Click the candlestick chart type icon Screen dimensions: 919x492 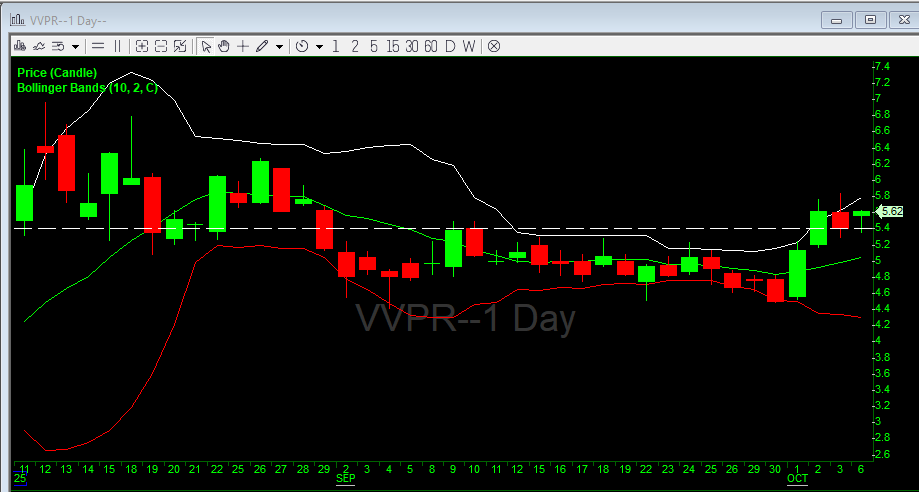tap(21, 46)
